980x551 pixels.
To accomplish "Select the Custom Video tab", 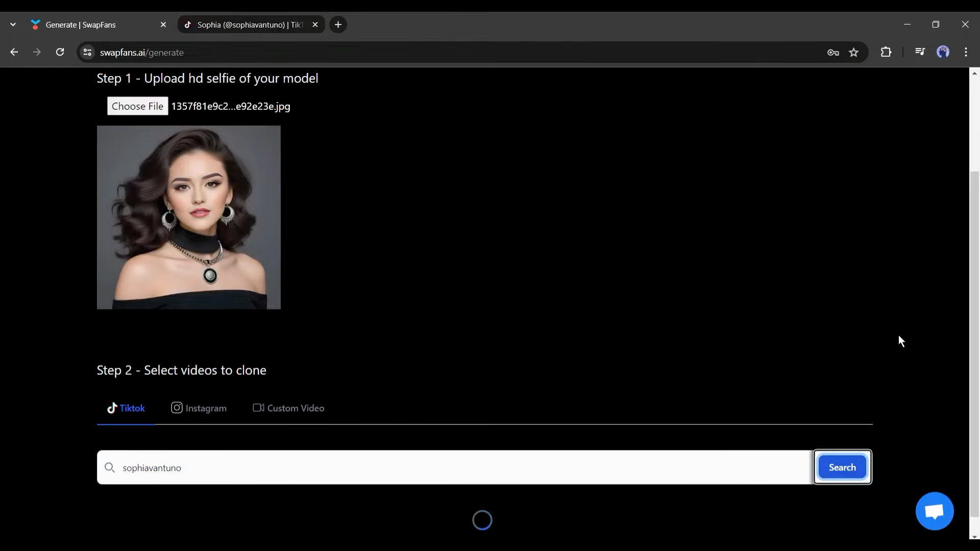I will pos(288,408).
